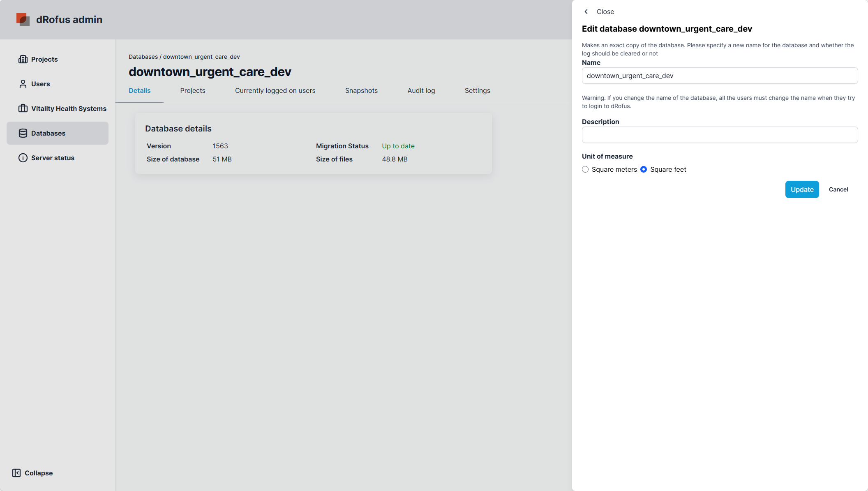Click the Migration Status label
This screenshot has width=868, height=491.
click(x=342, y=146)
